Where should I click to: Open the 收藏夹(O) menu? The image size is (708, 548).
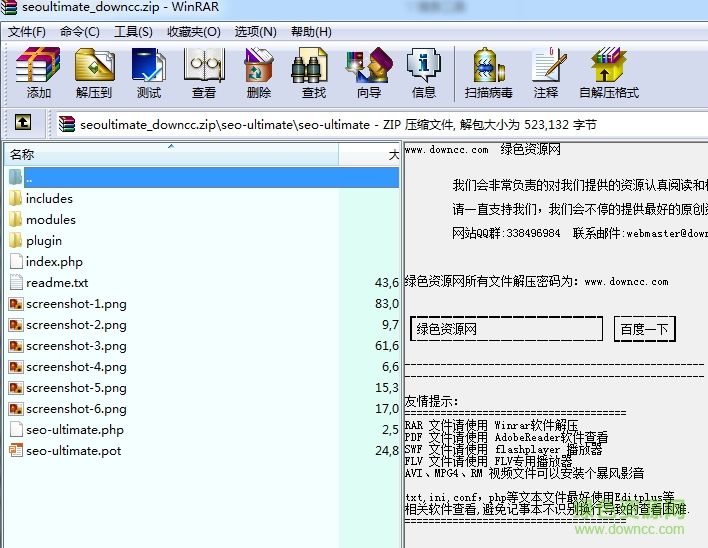[x=194, y=32]
